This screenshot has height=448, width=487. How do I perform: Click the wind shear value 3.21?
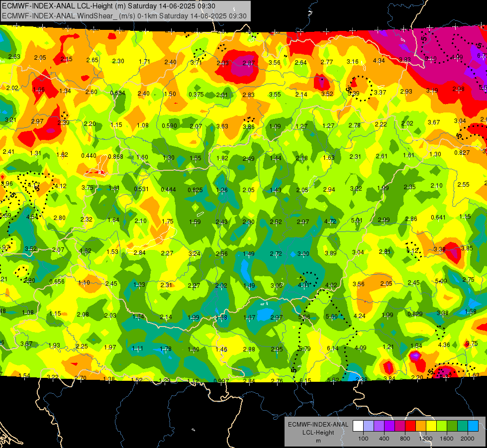pos(10,119)
